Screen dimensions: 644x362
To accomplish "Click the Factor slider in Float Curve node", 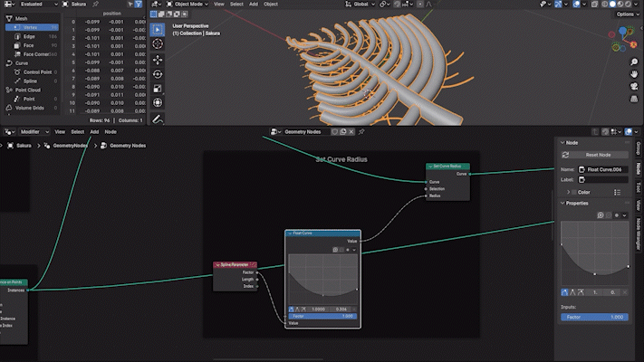I will coord(322,316).
